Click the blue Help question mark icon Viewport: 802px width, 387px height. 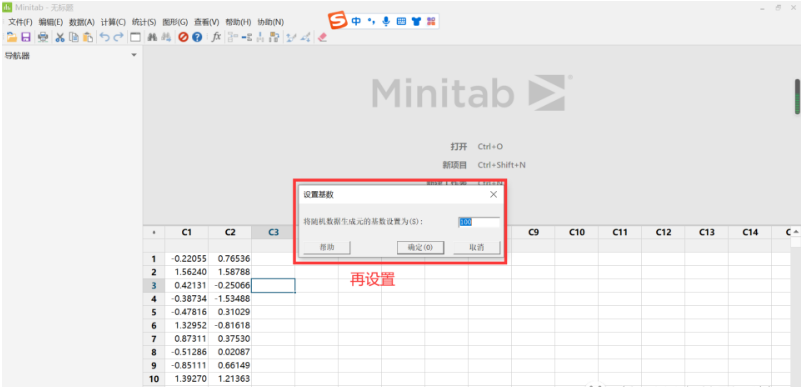coord(197,37)
